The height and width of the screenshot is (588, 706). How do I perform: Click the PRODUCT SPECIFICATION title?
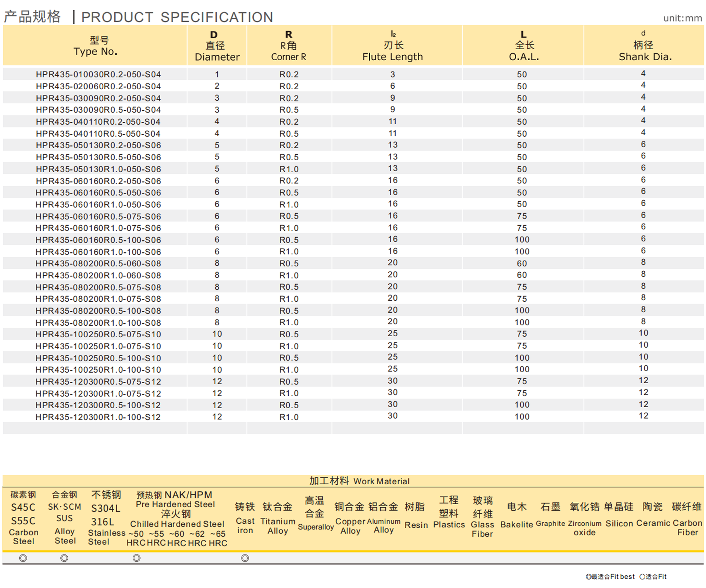(x=177, y=17)
